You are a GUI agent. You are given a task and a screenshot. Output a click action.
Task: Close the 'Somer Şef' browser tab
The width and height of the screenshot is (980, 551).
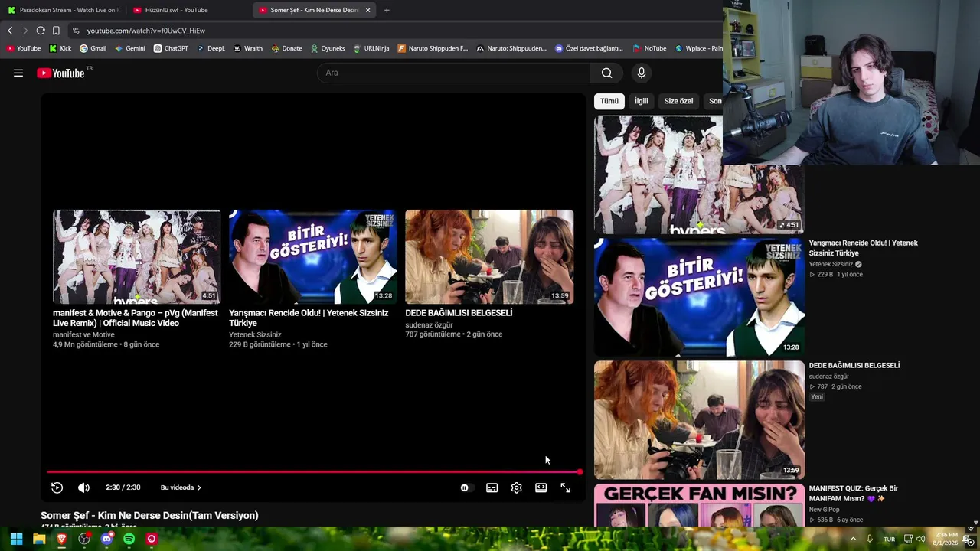click(x=367, y=10)
